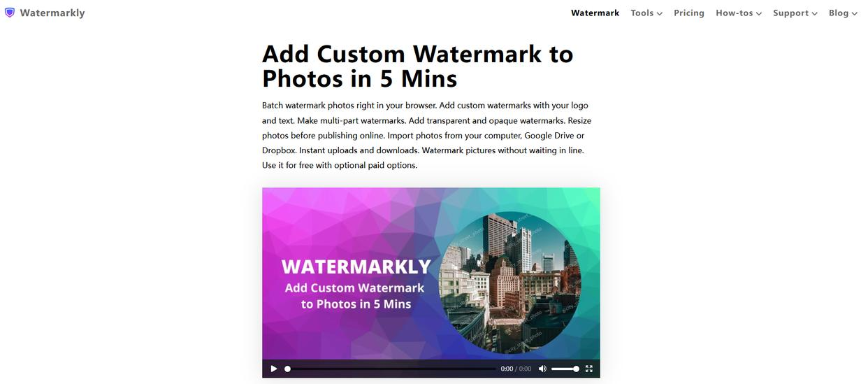Screen dimensions: 868x384
Task: Select the Watermark nav item
Action: pos(595,13)
